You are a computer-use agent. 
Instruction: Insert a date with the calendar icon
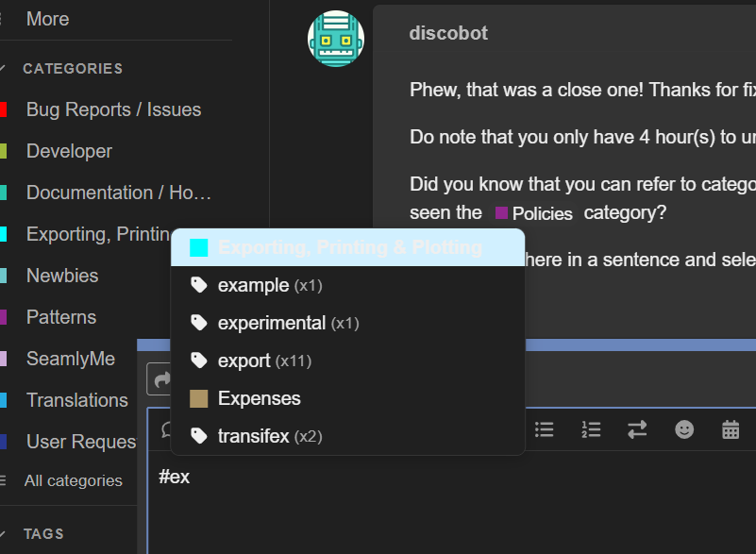731,429
